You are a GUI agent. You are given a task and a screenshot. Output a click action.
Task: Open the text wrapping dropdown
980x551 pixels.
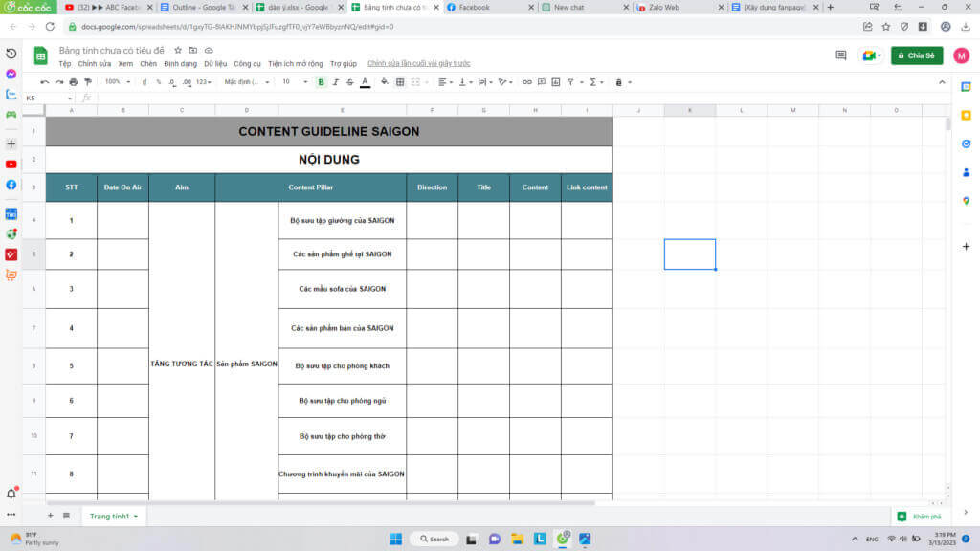pos(485,82)
